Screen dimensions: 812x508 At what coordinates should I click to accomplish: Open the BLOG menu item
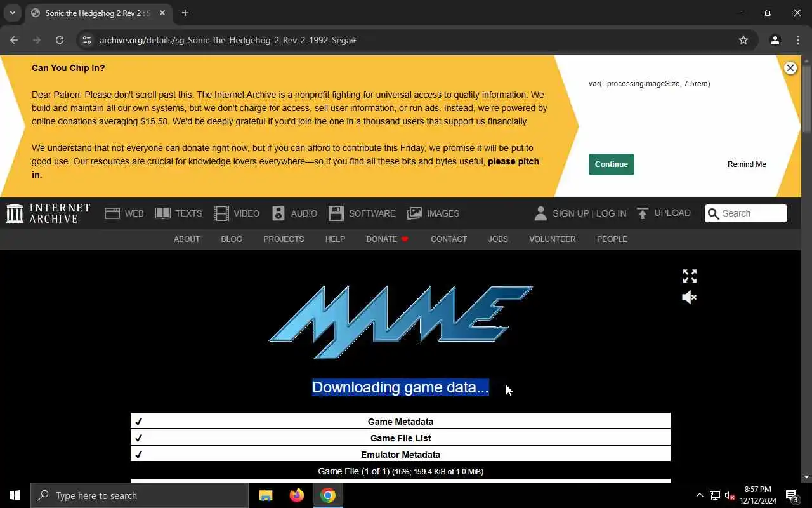point(232,239)
